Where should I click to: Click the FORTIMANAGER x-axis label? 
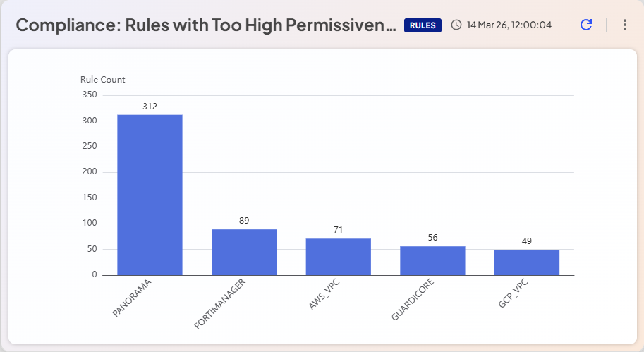point(219,305)
